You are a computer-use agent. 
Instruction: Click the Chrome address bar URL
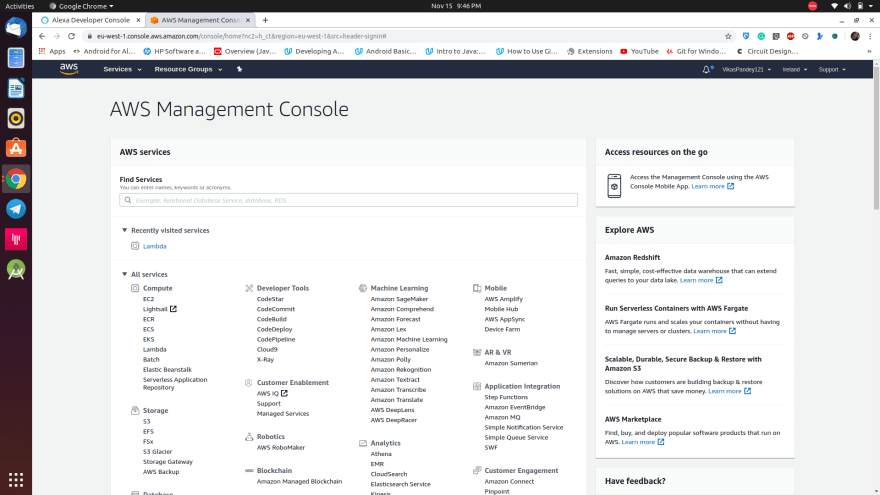(x=241, y=36)
